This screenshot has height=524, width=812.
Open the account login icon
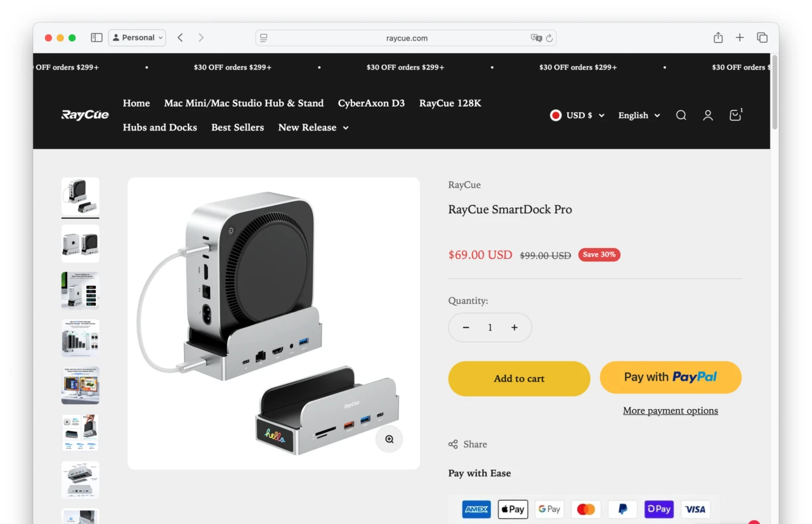point(707,115)
